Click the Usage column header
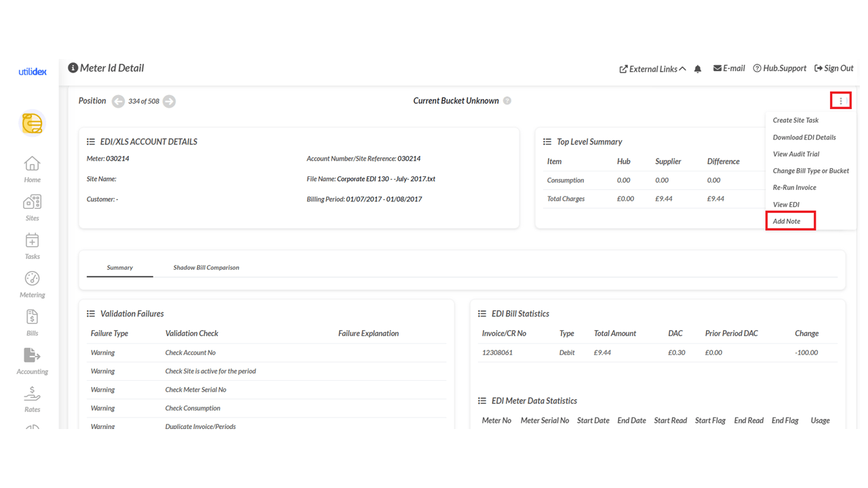The height and width of the screenshot is (488, 868). point(820,420)
